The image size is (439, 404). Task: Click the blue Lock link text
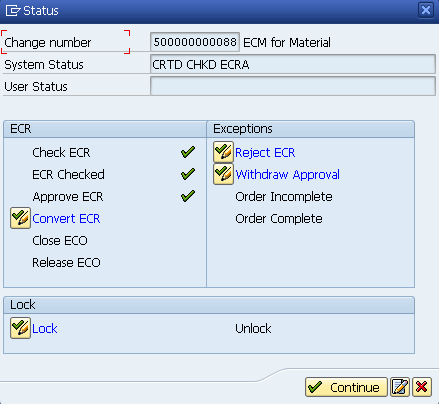pos(45,329)
